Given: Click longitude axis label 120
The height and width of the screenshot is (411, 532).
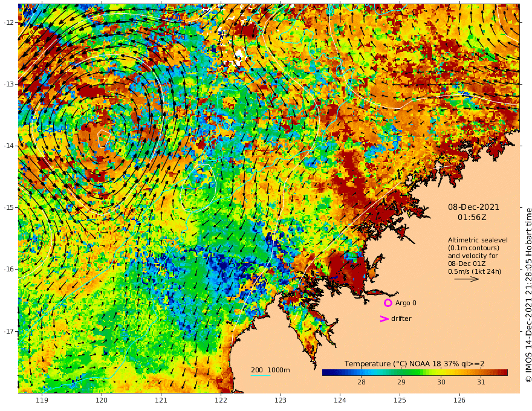Looking at the screenshot, I should [102, 400].
